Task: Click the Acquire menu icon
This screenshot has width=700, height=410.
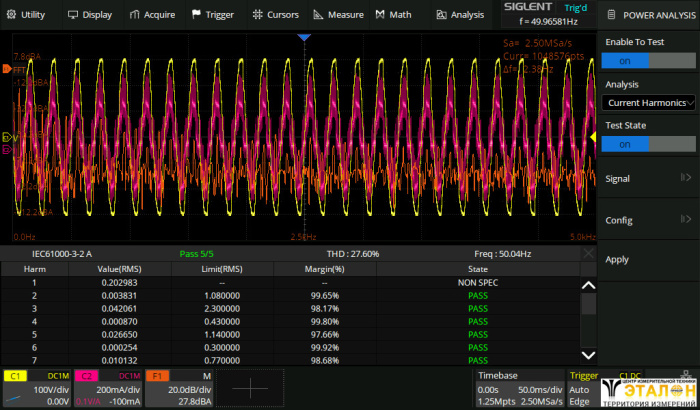Action: point(136,15)
